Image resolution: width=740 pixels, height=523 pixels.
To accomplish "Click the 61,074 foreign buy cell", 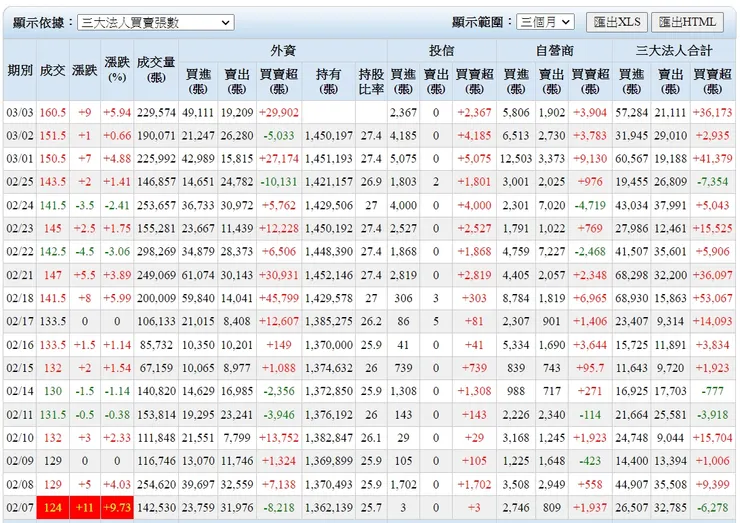I will [x=198, y=275].
